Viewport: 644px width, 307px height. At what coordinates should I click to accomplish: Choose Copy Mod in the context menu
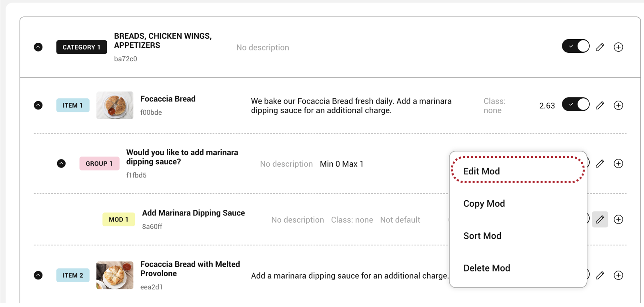484,203
